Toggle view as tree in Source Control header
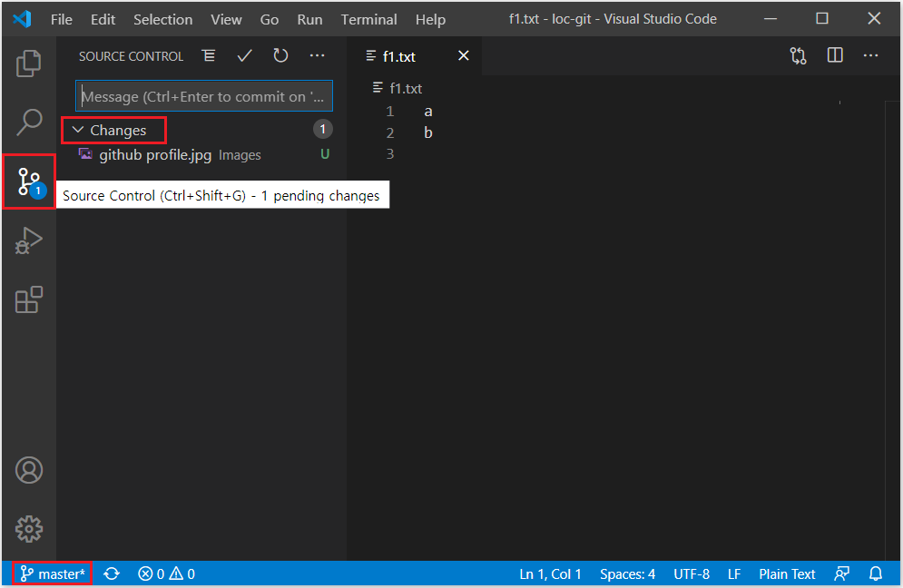 (209, 55)
